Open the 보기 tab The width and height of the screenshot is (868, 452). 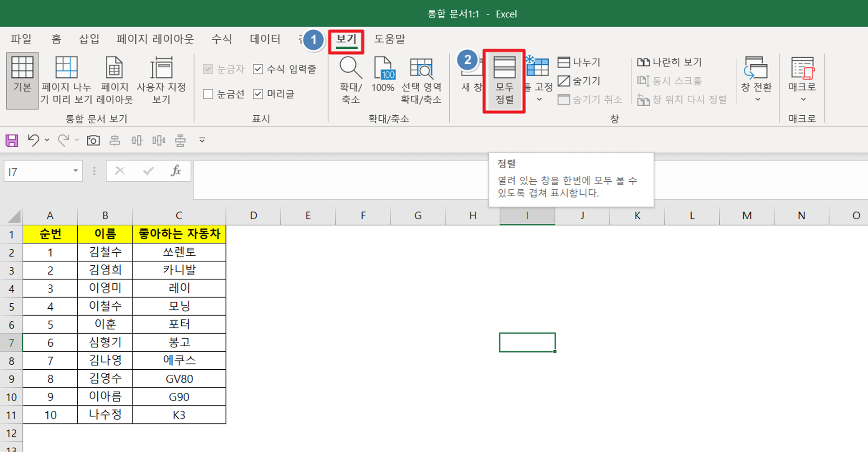tap(346, 41)
